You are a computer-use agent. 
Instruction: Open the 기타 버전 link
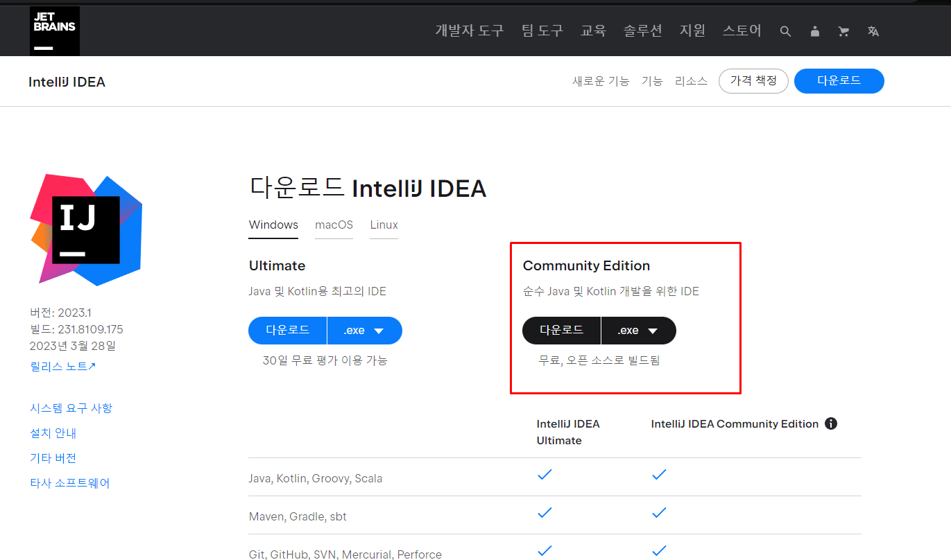click(53, 458)
